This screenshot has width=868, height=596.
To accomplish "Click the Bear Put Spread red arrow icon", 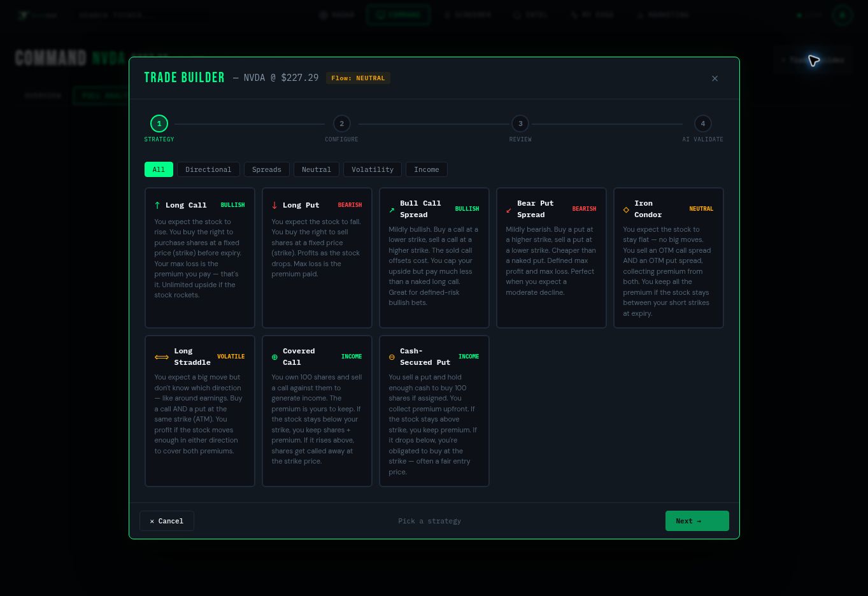I will coord(509,209).
